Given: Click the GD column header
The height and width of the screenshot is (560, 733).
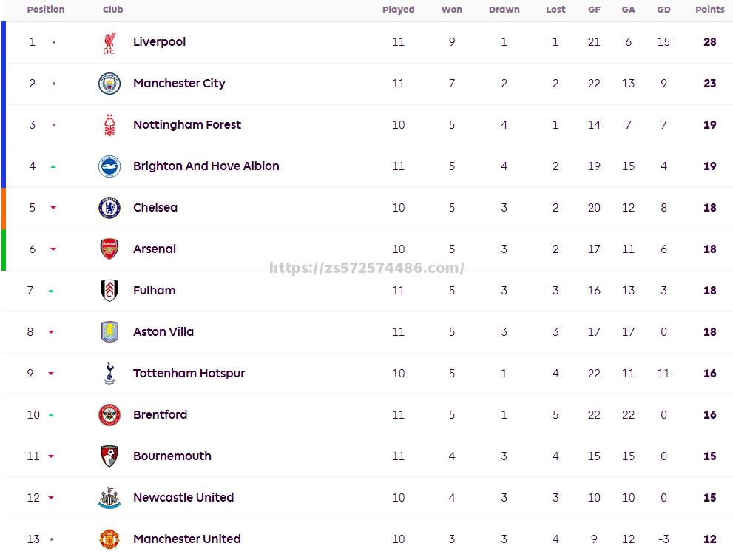Looking at the screenshot, I should point(663,10).
